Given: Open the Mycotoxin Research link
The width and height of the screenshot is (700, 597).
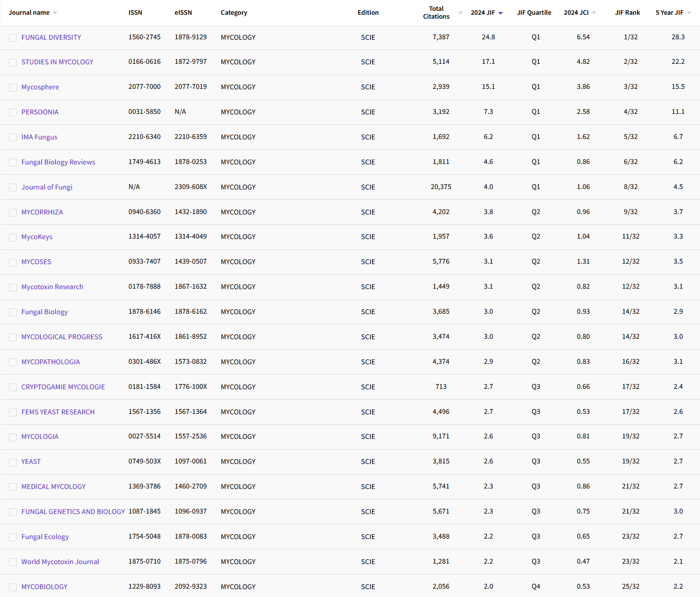Looking at the screenshot, I should tap(52, 287).
